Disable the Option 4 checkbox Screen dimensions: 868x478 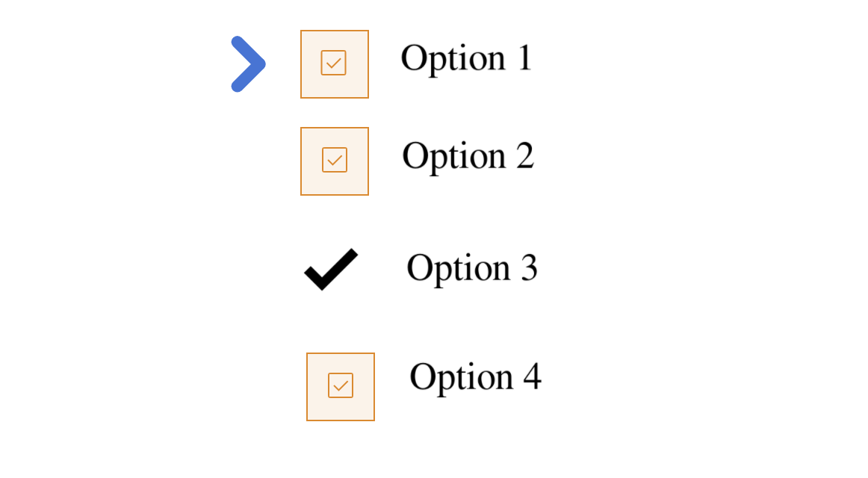[x=341, y=387]
